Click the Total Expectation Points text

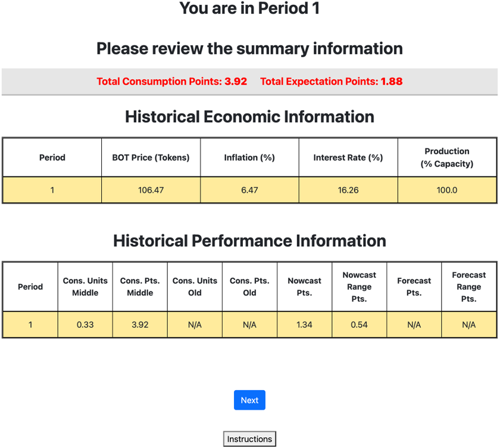click(x=331, y=82)
